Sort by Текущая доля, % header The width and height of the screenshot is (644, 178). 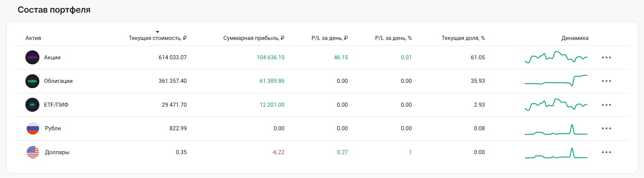463,38
